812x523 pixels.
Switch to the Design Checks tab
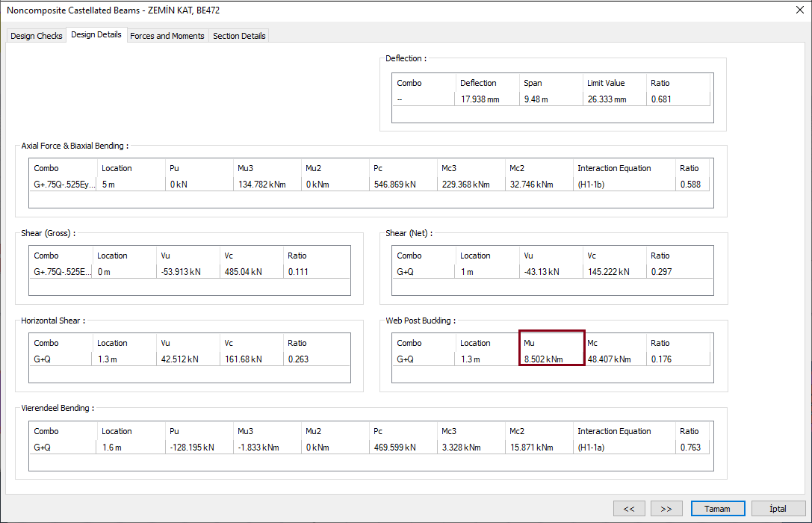37,36
